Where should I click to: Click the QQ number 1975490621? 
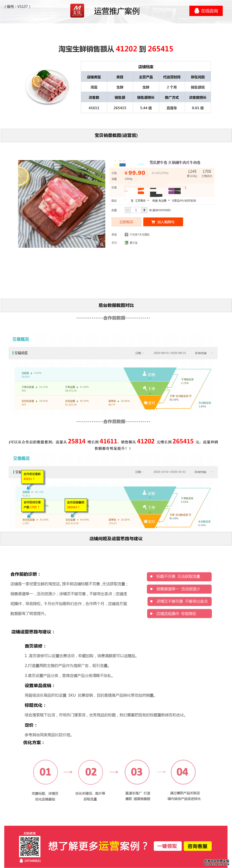point(32,861)
